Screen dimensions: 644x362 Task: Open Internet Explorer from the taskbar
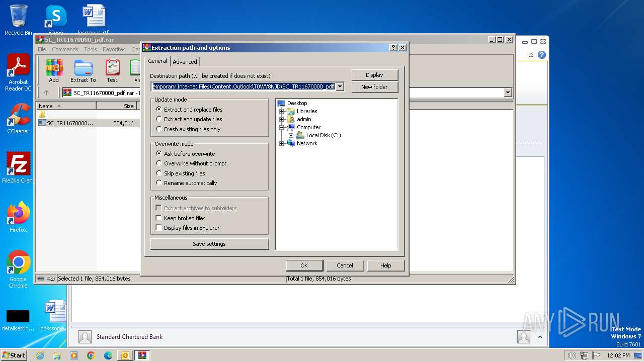tap(40, 355)
